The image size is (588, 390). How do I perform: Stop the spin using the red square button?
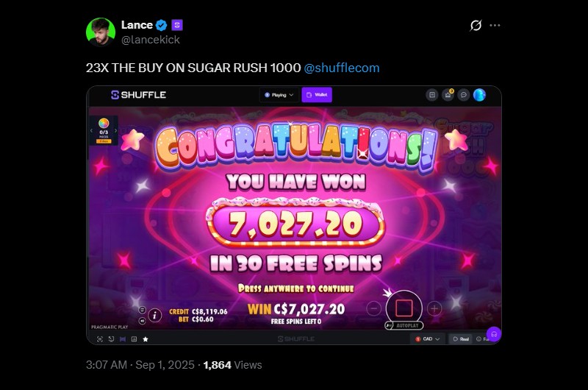pos(404,308)
